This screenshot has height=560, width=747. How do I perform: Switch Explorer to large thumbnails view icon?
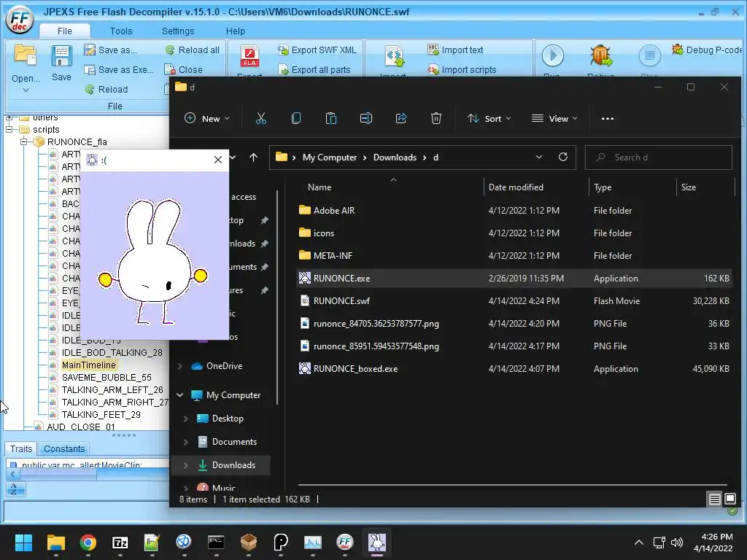click(729, 499)
